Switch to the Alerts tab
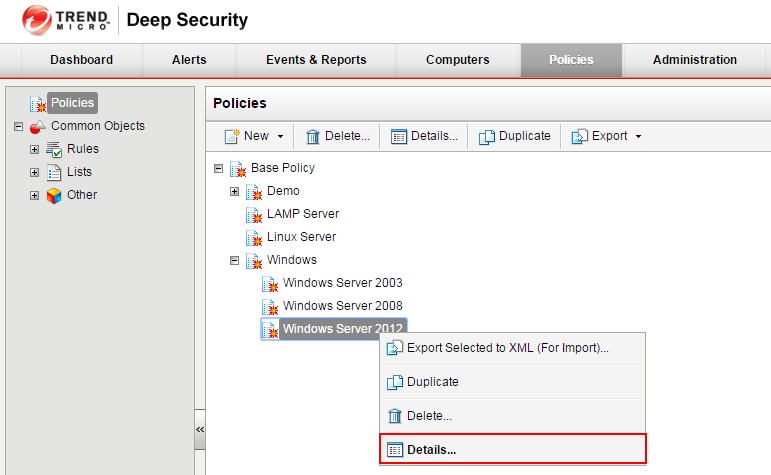The width and height of the screenshot is (771, 475). coord(189,60)
